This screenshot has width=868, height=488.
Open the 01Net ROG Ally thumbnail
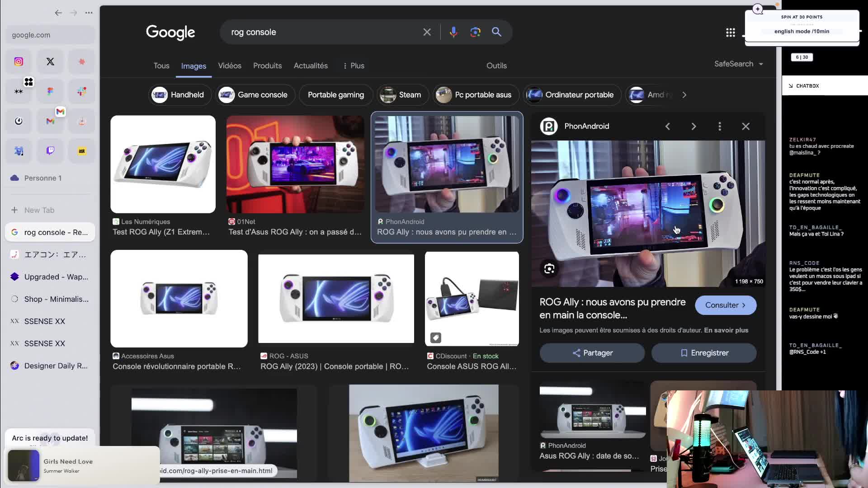[x=295, y=164]
